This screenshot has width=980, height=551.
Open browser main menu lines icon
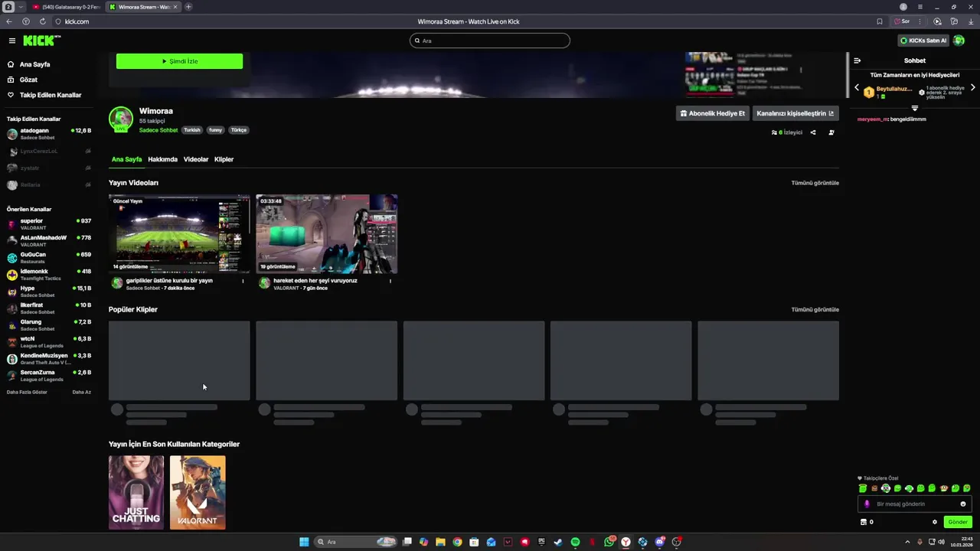pyautogui.click(x=920, y=7)
